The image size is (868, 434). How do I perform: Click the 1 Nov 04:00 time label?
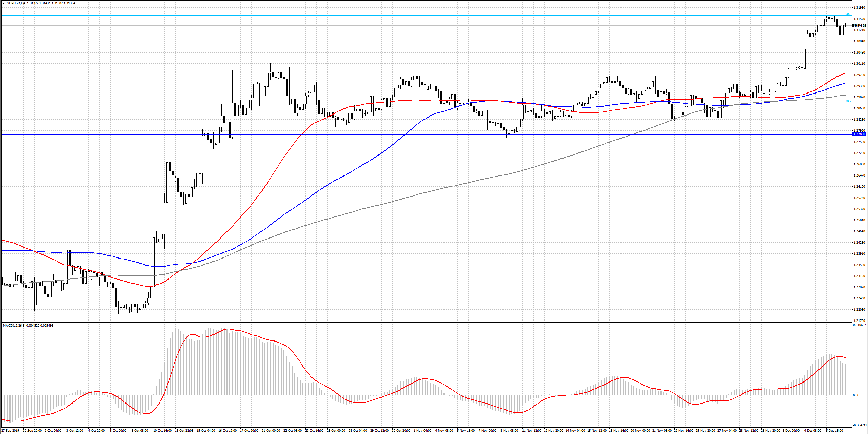(422, 431)
